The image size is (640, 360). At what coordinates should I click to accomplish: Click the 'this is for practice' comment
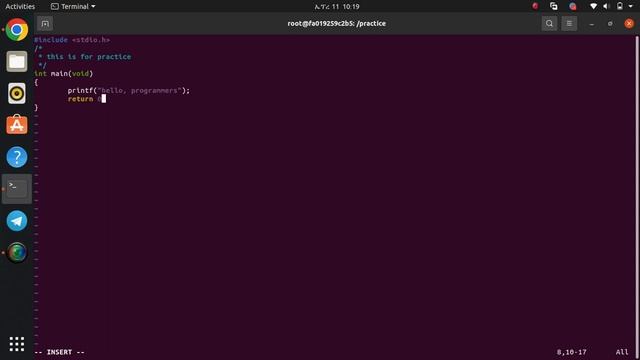tap(89, 57)
